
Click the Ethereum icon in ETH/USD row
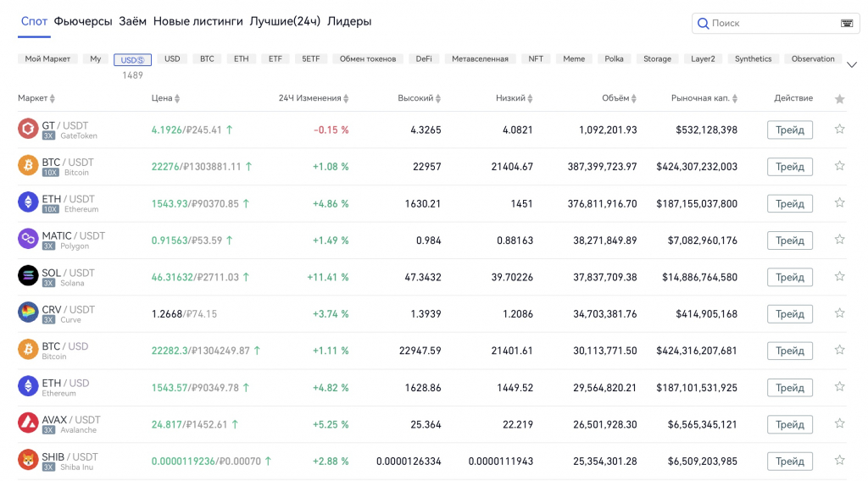click(x=28, y=386)
